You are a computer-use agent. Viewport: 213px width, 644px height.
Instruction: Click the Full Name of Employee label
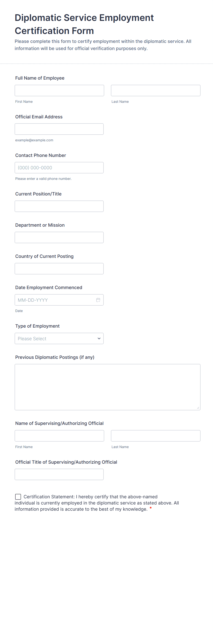(x=40, y=78)
